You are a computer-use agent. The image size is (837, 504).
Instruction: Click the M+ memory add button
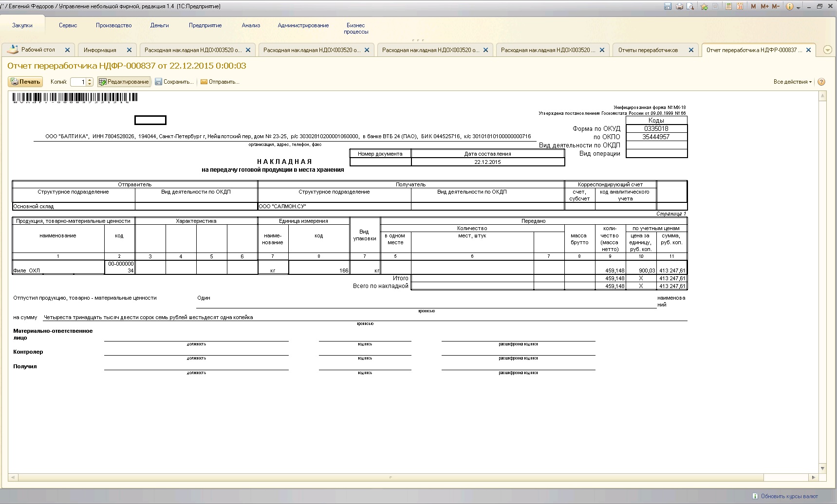[x=764, y=6]
